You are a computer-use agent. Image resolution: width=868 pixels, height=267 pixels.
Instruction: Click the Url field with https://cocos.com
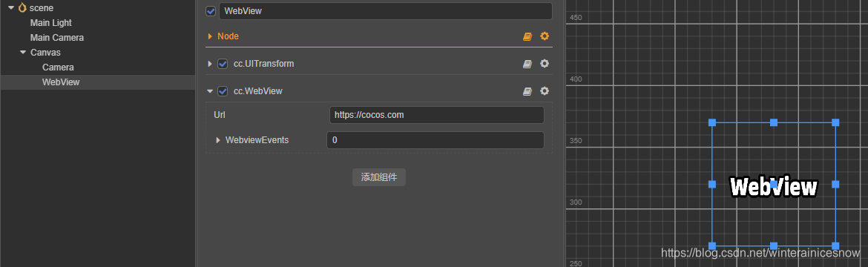click(437, 115)
